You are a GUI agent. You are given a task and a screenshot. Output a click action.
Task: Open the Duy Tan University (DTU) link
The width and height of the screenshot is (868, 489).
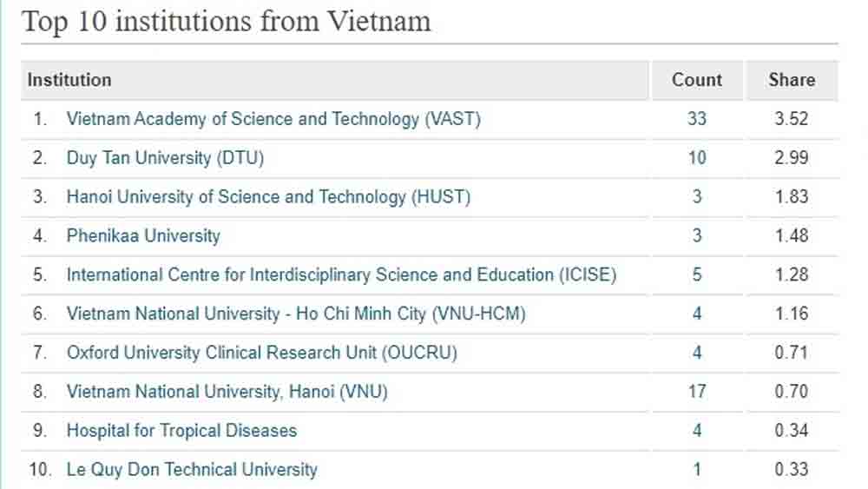tap(165, 158)
